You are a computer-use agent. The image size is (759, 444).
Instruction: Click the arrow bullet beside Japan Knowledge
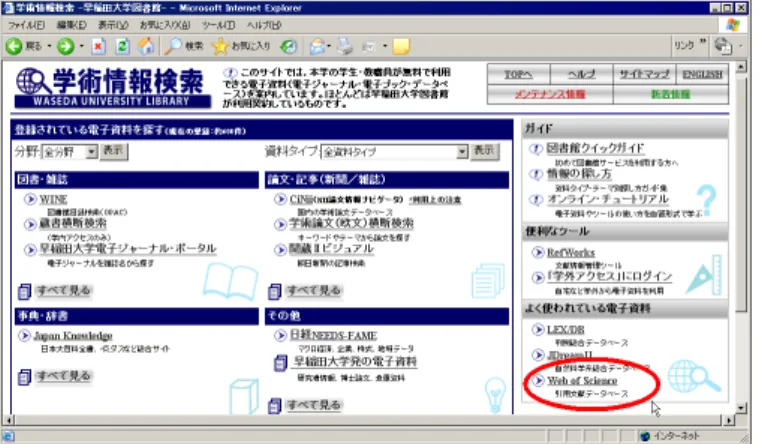[24, 336]
